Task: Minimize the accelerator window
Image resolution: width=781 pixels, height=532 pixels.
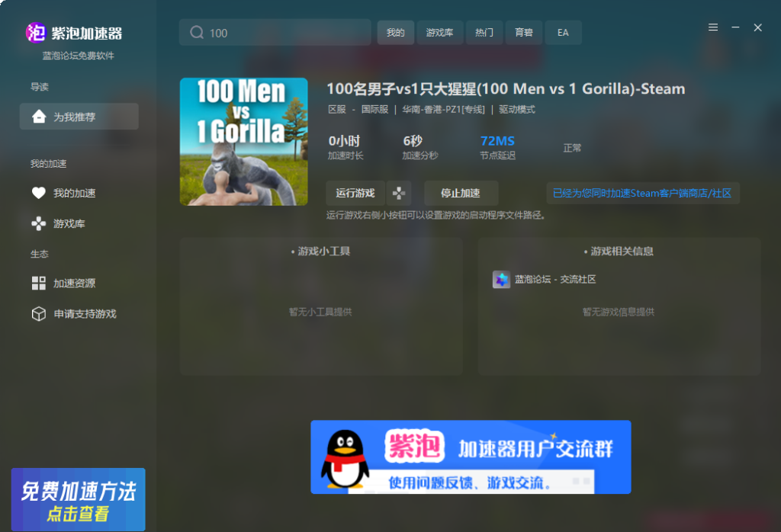Action: (x=735, y=27)
